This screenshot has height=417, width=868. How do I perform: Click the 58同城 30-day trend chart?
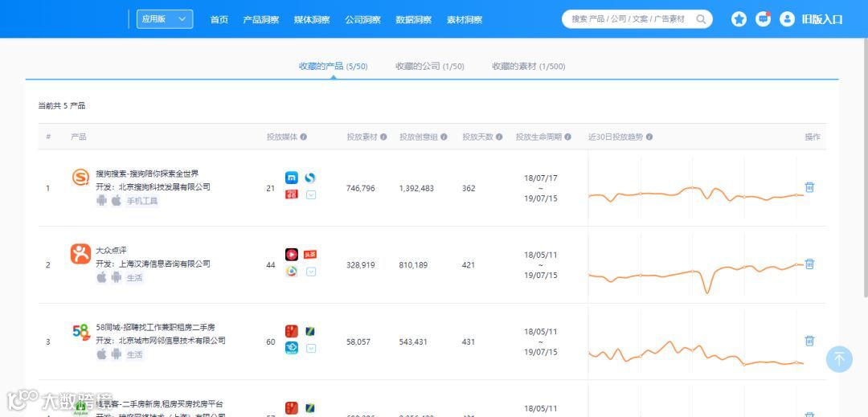[696, 341]
